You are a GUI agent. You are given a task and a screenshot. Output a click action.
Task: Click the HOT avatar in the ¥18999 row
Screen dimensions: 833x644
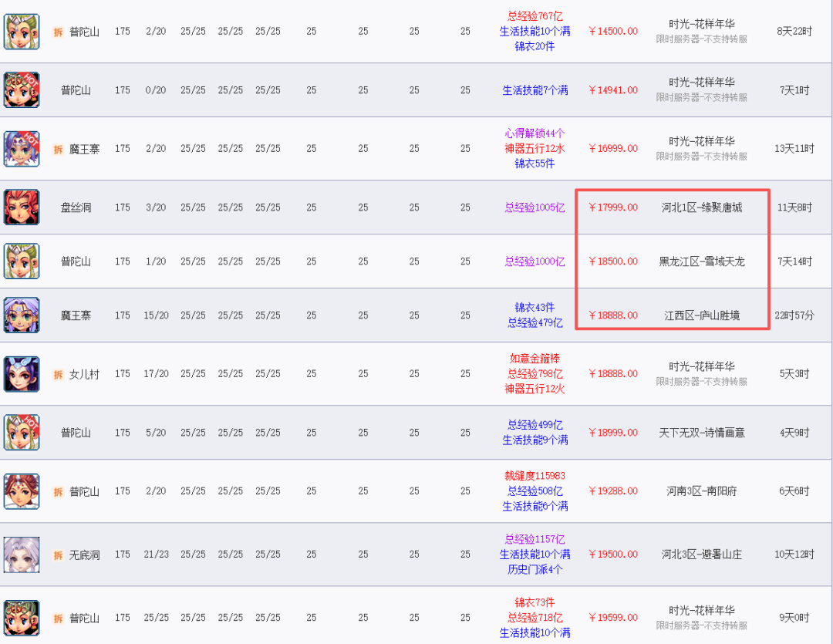click(x=22, y=433)
